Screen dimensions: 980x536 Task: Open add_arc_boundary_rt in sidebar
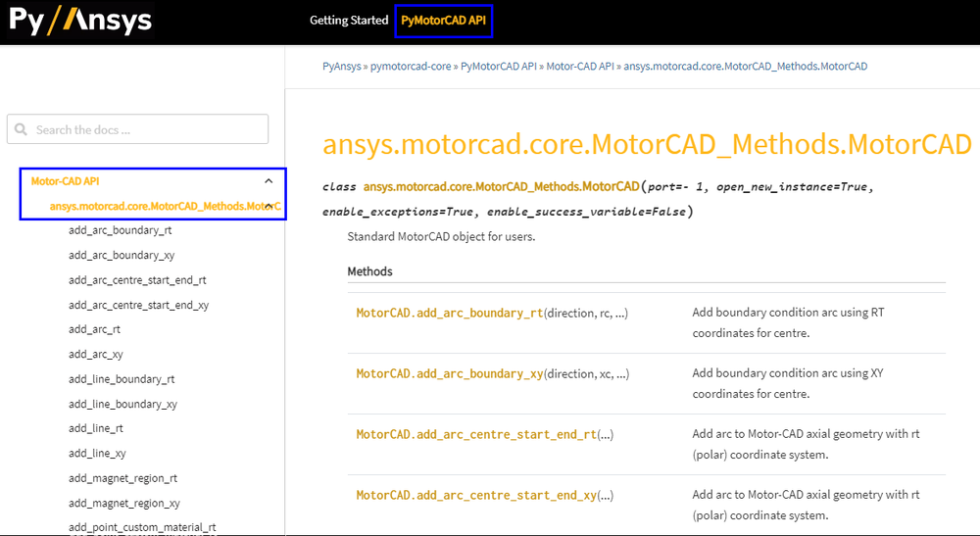(x=120, y=230)
